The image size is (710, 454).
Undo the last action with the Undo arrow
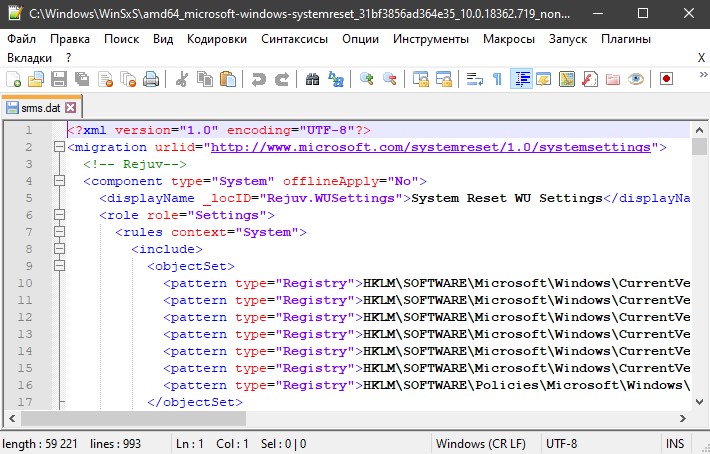pos(259,79)
